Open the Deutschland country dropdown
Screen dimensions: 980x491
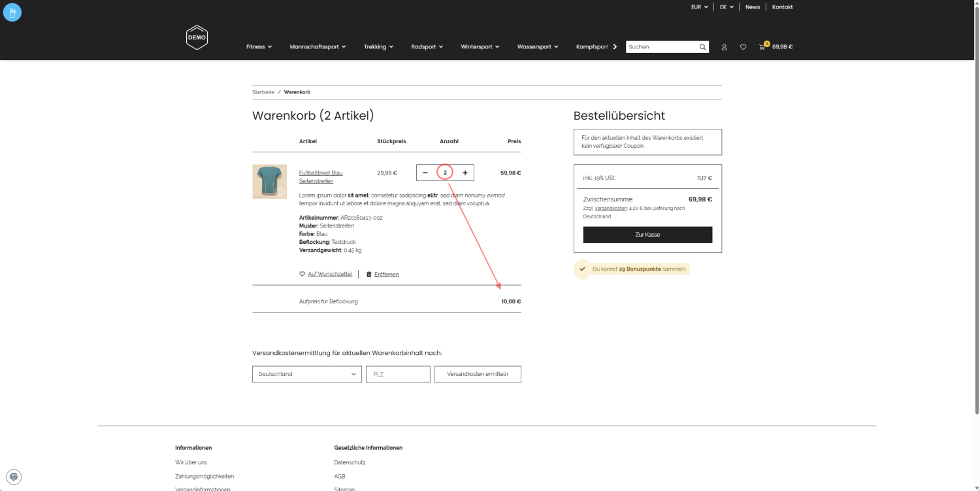click(307, 373)
